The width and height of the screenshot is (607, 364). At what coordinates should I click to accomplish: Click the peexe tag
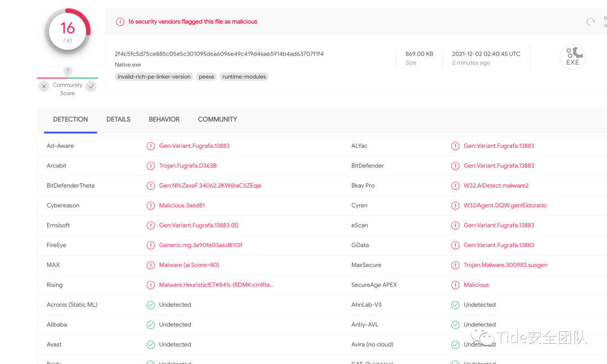pos(206,76)
